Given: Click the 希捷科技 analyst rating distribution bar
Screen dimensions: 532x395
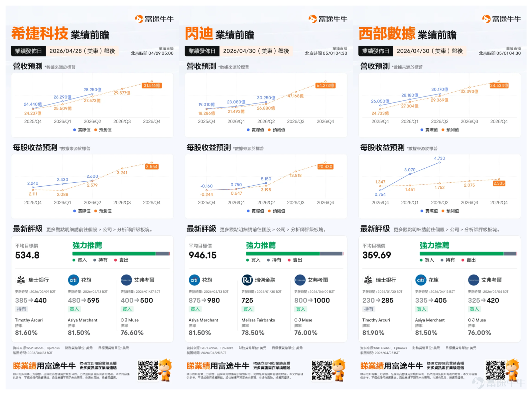Looking at the screenshot, I should point(121,254).
